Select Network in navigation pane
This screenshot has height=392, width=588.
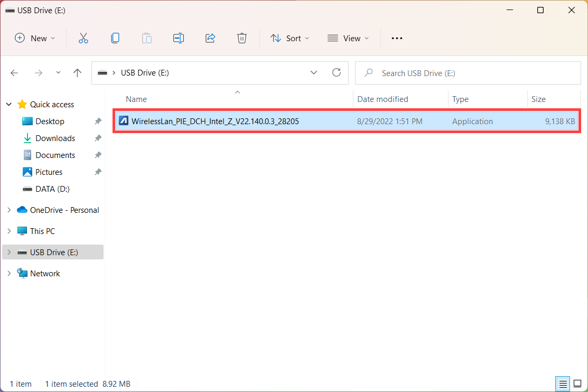click(45, 274)
